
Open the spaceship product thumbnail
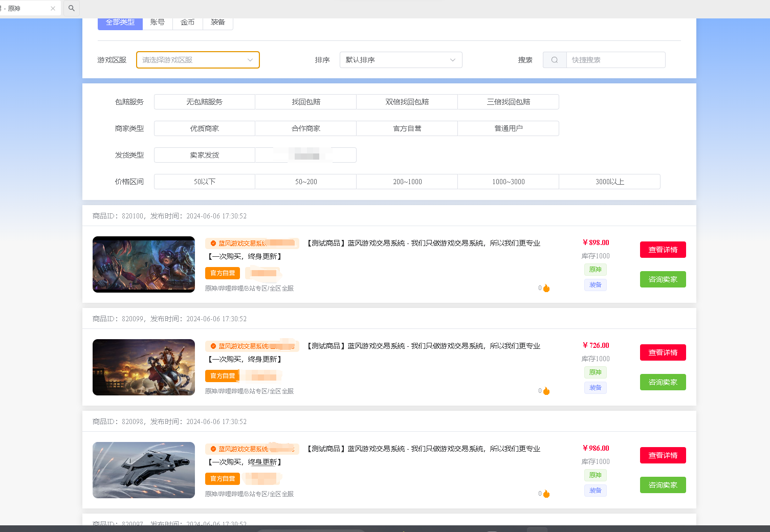coord(144,470)
